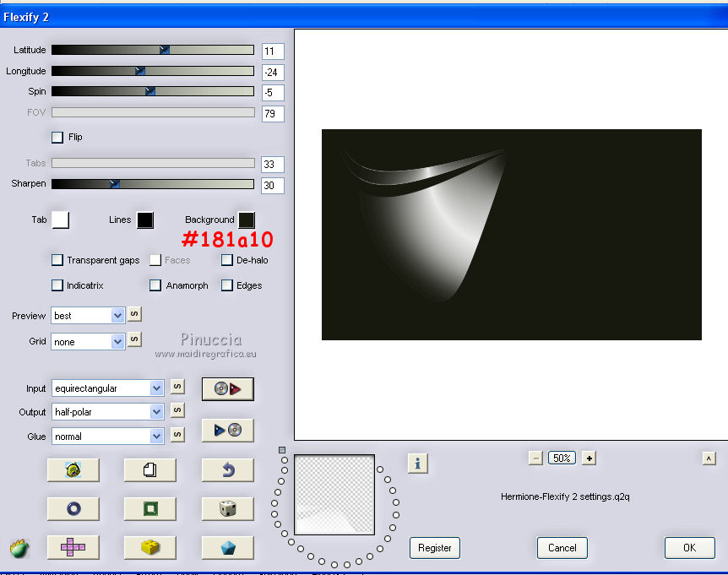Click the Latitude value field
Viewport: 728px width, 575px height.
pyautogui.click(x=273, y=51)
